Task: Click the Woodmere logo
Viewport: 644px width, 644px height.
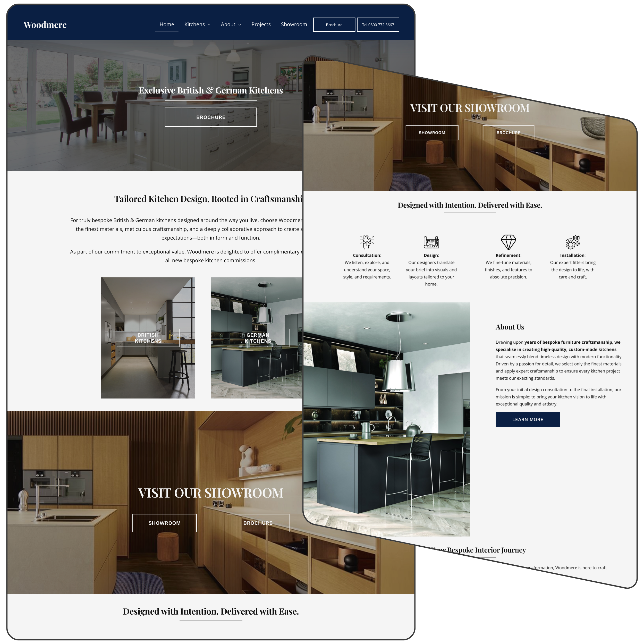Action: pos(45,25)
